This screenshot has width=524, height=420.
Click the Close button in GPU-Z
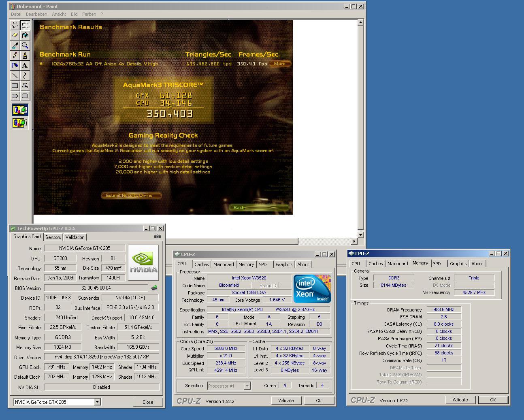click(x=148, y=402)
